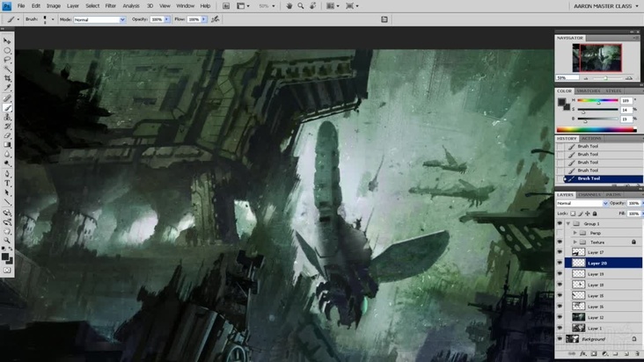Image resolution: width=644 pixels, height=362 pixels.
Task: Click the Navigator preview thumbnail
Action: pyautogui.click(x=596, y=58)
